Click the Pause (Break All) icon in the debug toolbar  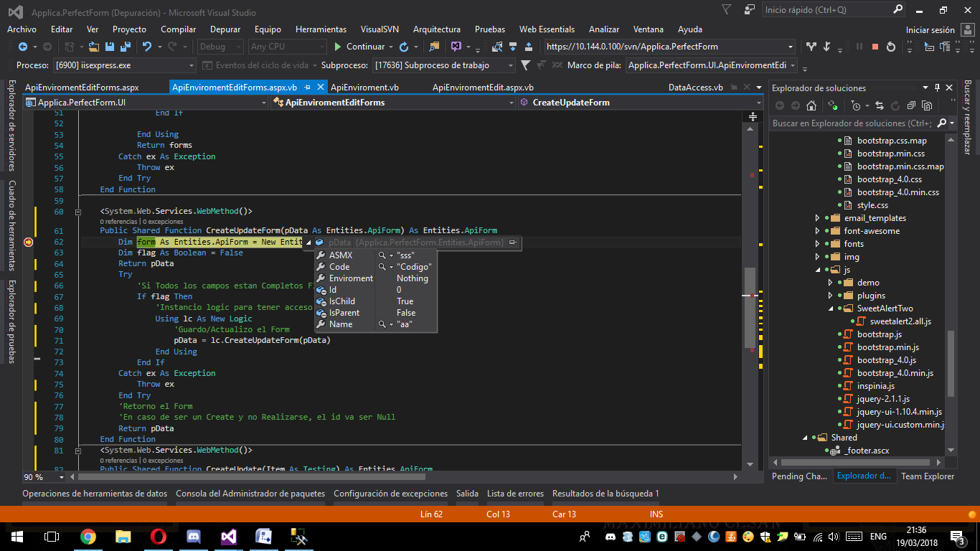pos(859,47)
